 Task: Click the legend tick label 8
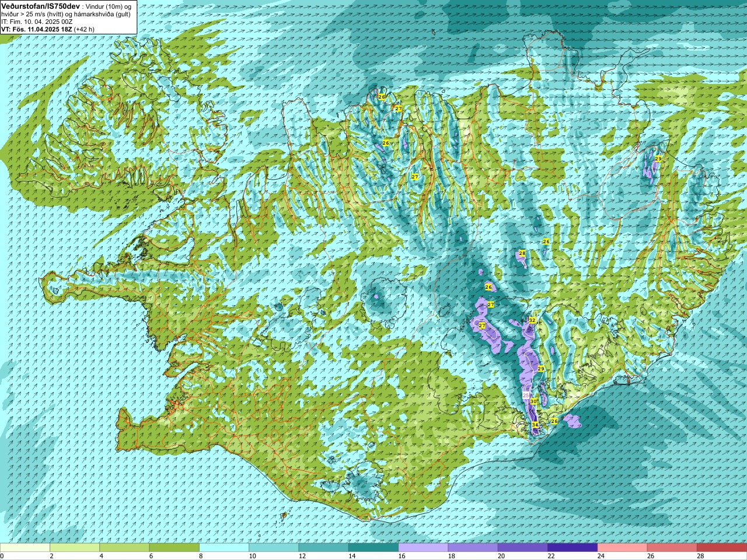(x=201, y=556)
